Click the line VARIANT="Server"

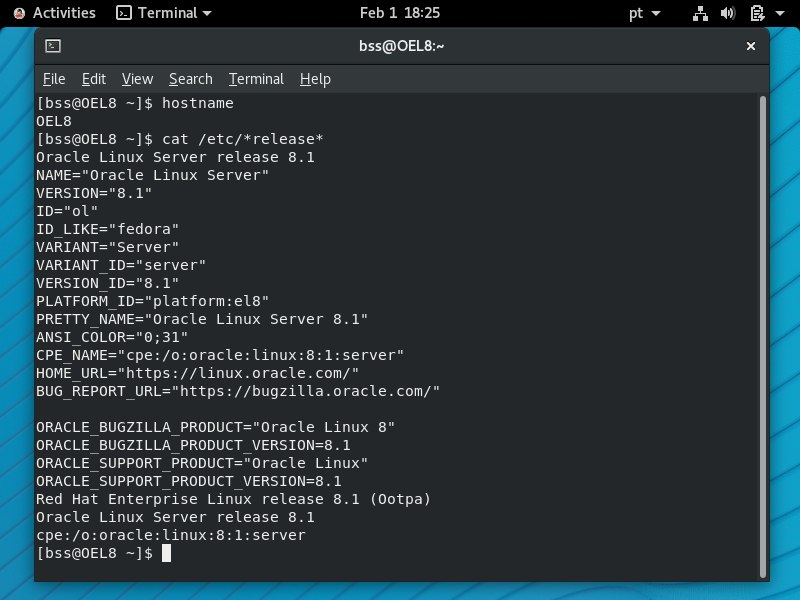click(x=108, y=247)
